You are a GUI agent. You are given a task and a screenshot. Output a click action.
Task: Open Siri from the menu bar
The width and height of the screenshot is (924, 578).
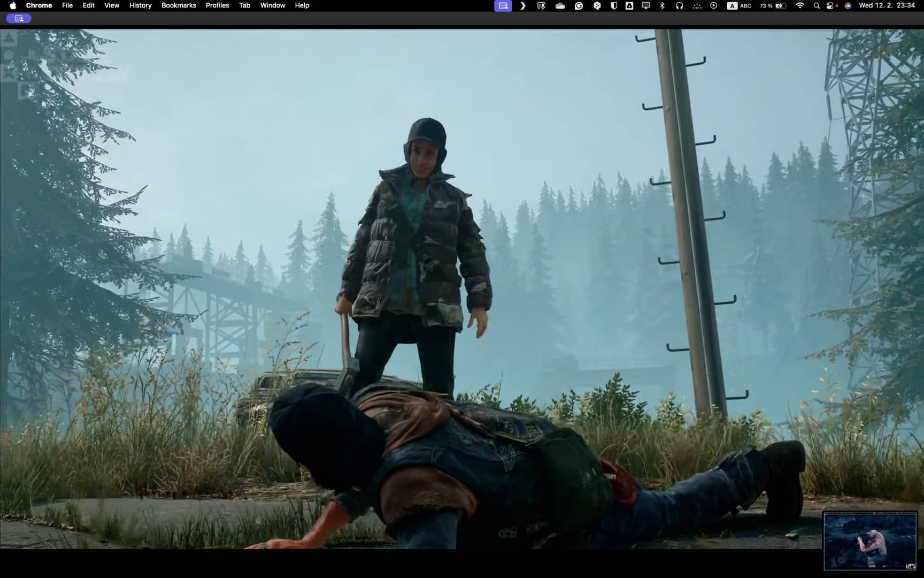848,5
